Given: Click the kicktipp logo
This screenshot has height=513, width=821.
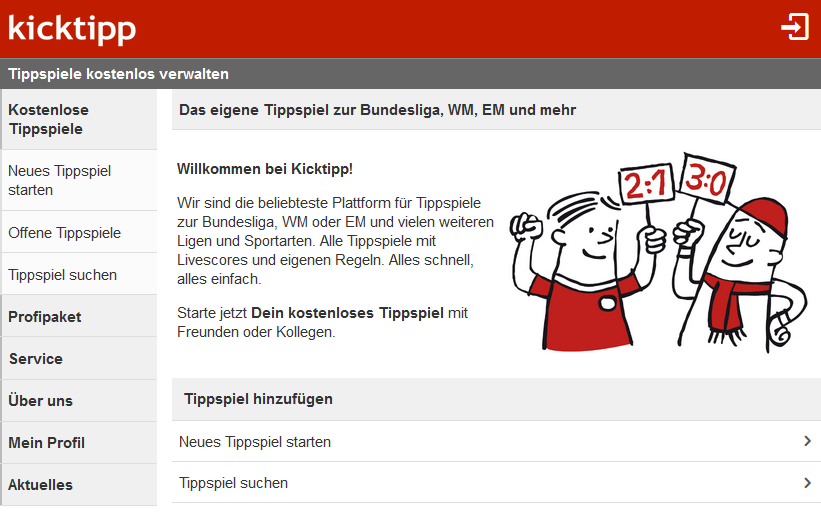Looking at the screenshot, I should point(72,29).
